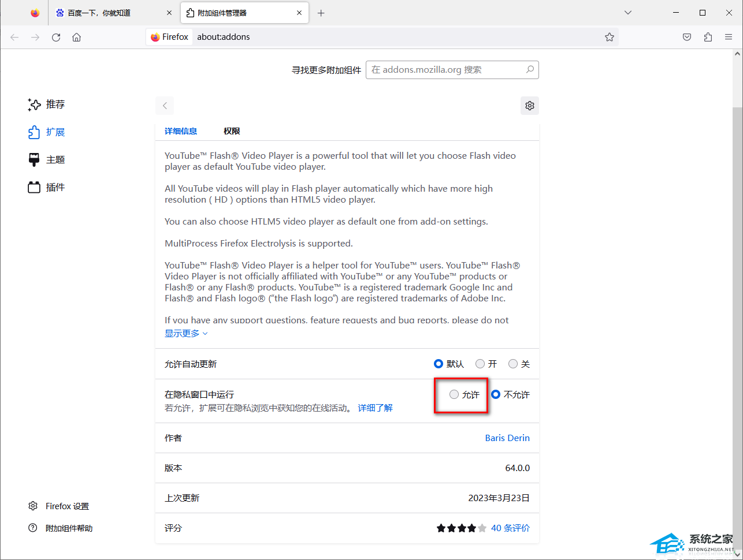Switch to the 百度一下，你就知道 browser tab

click(114, 13)
